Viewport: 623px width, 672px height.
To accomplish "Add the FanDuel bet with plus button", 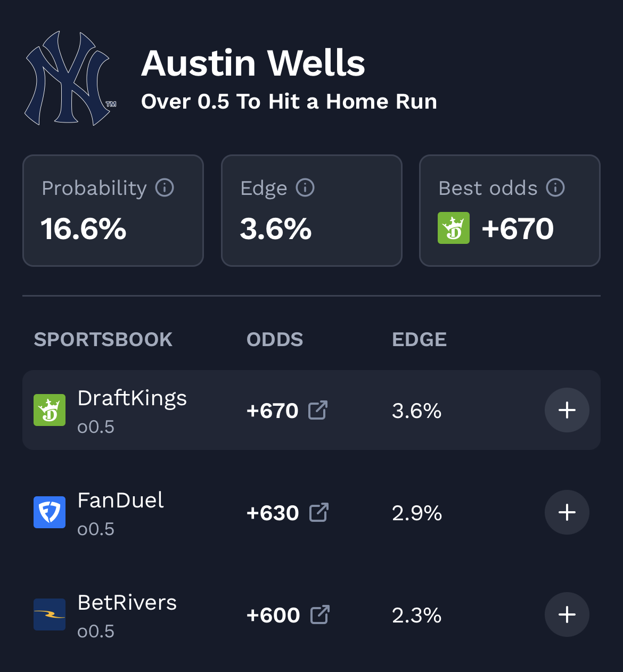I will 567,512.
